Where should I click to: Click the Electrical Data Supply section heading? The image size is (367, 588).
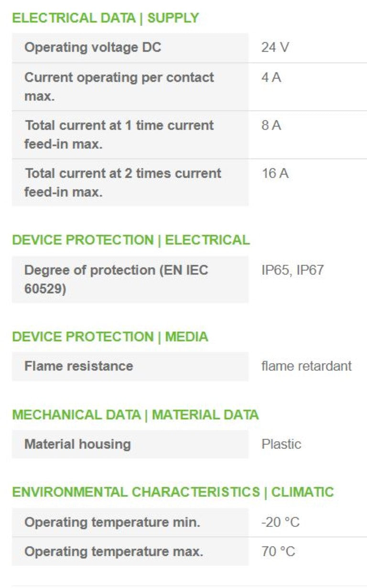click(105, 18)
